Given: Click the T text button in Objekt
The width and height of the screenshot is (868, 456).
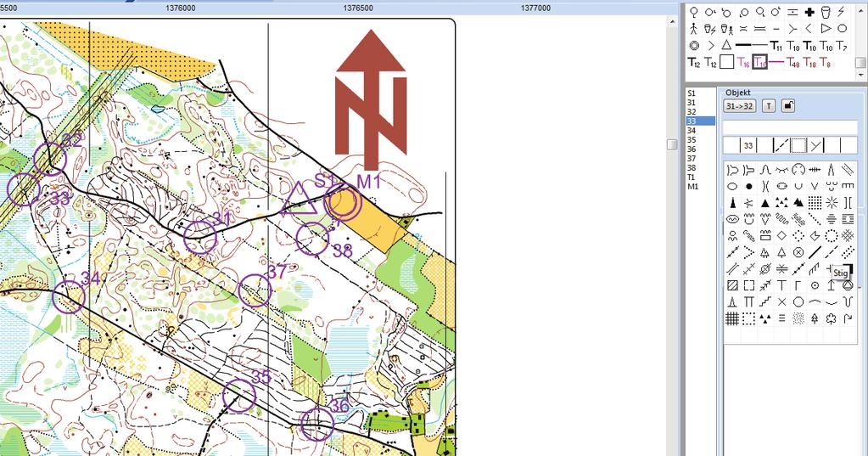Looking at the screenshot, I should coord(769,106).
